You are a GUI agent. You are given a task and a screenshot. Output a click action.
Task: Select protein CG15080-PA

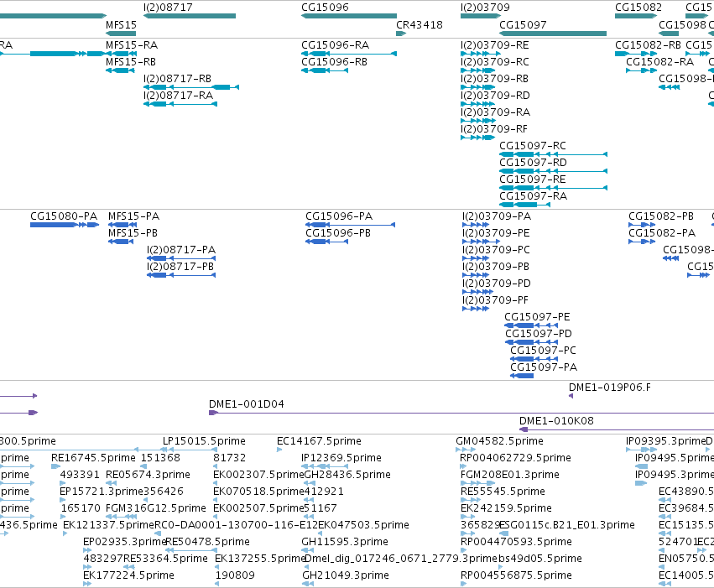click(65, 216)
